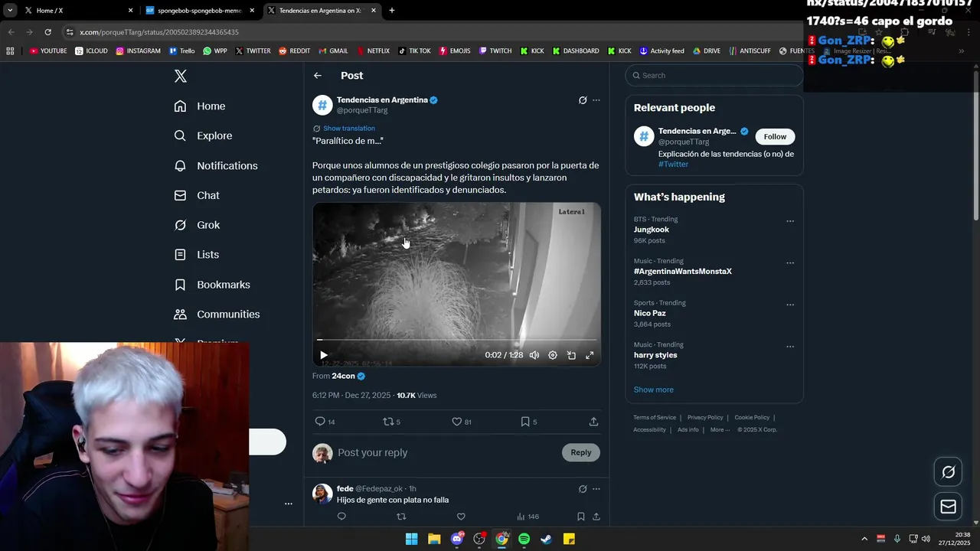Open sidebar account more menu dots
Screen dimensions: 980x551
289,504
